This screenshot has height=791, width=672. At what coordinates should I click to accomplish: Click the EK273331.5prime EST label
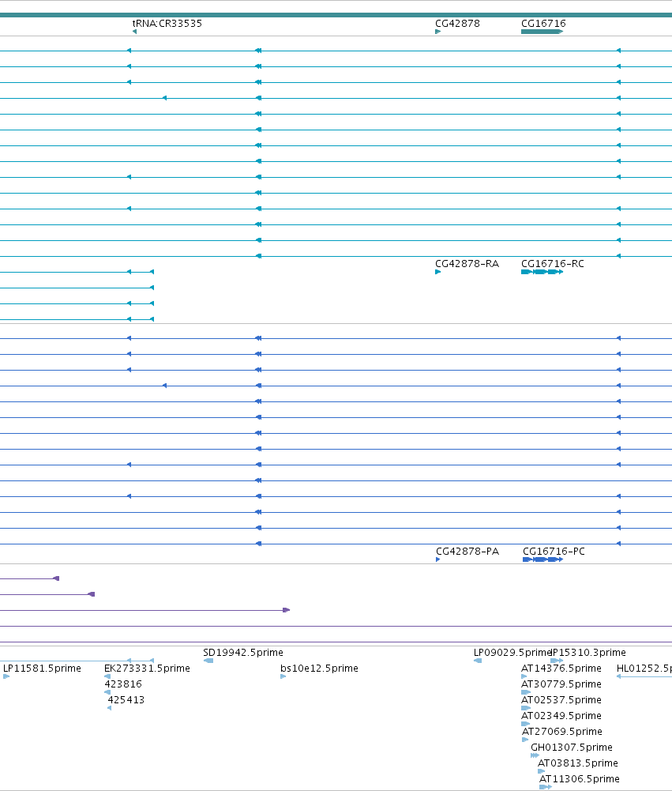(147, 668)
